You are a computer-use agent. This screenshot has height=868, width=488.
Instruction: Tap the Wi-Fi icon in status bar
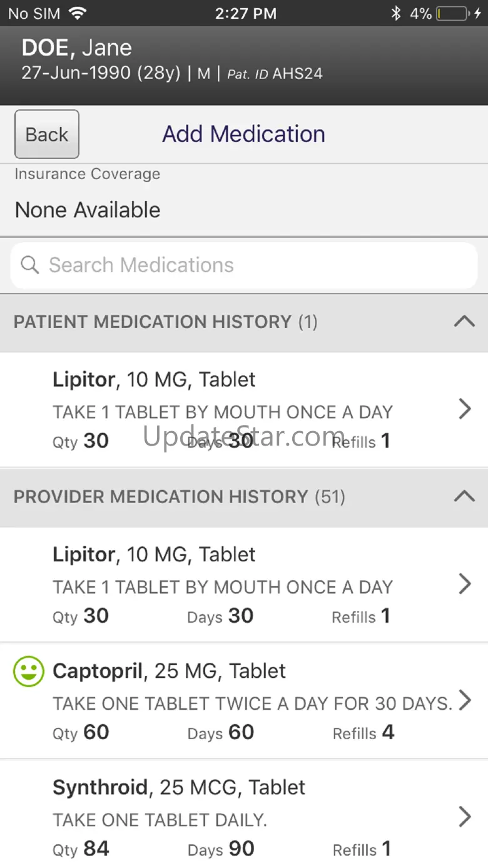tap(78, 13)
